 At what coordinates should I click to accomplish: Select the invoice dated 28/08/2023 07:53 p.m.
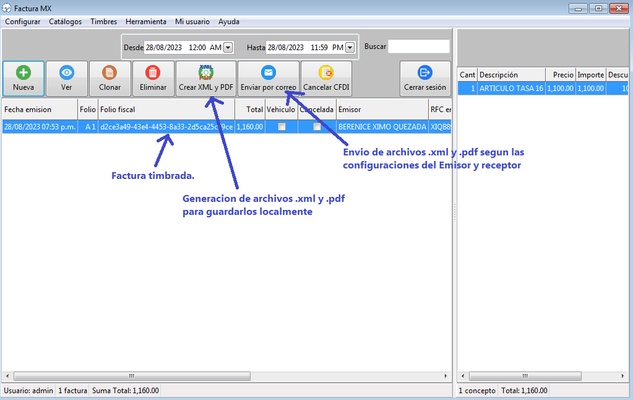tap(40, 127)
